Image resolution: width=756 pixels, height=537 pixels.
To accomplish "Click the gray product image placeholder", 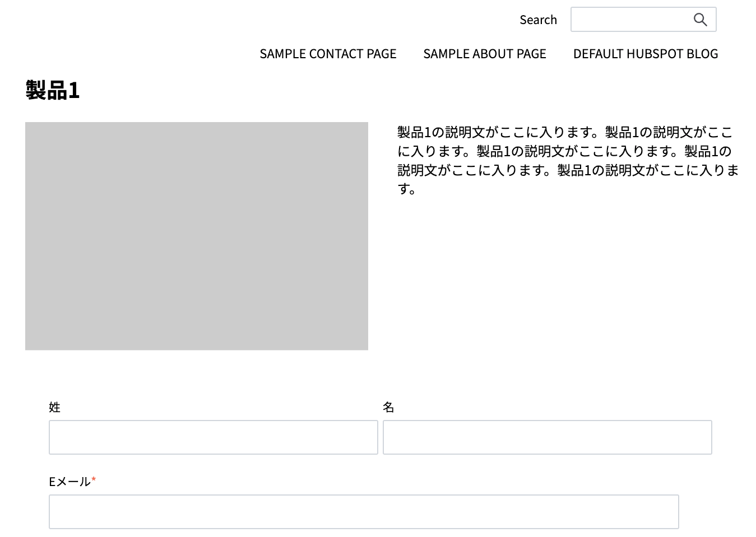I will (x=197, y=236).
